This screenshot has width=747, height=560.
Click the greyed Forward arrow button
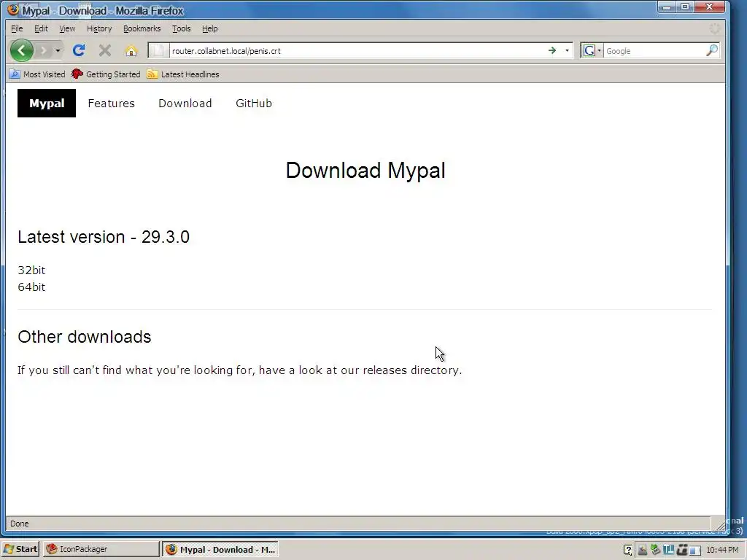[43, 50]
